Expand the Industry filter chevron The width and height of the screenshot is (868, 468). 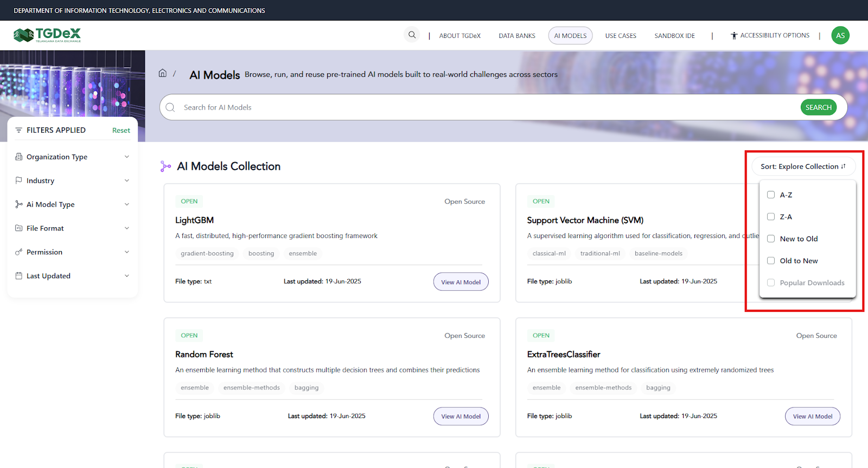click(127, 181)
